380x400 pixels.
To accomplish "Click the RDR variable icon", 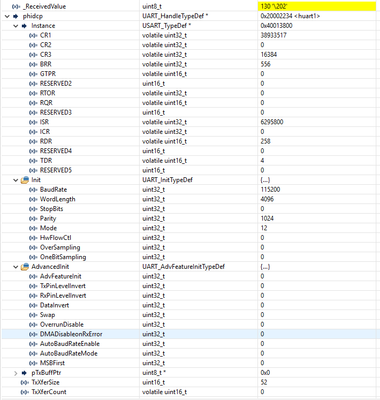I will (33, 141).
